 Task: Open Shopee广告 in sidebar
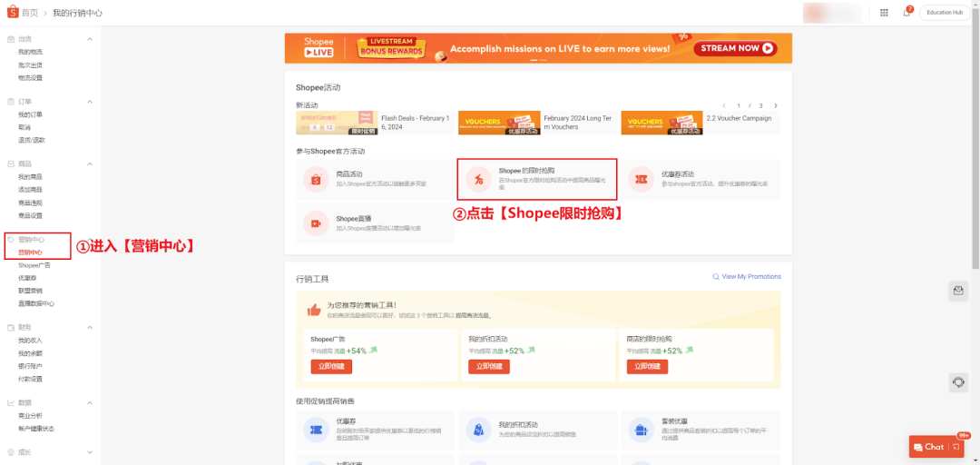[34, 265]
